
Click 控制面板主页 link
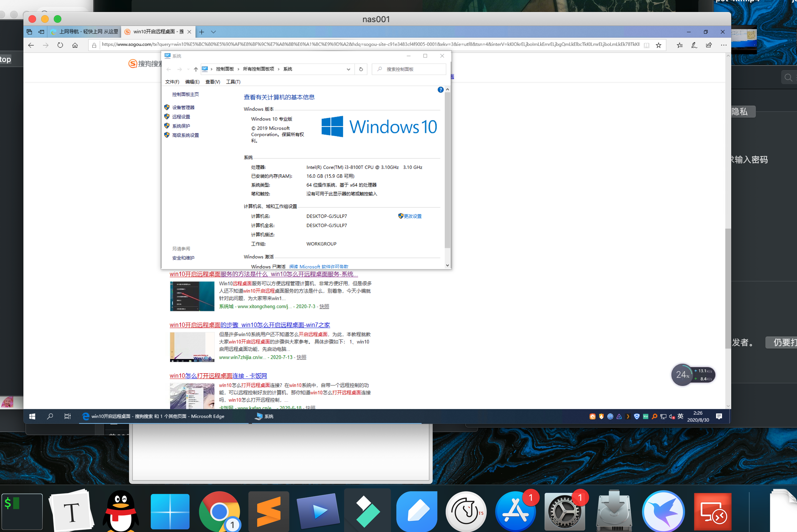[185, 94]
